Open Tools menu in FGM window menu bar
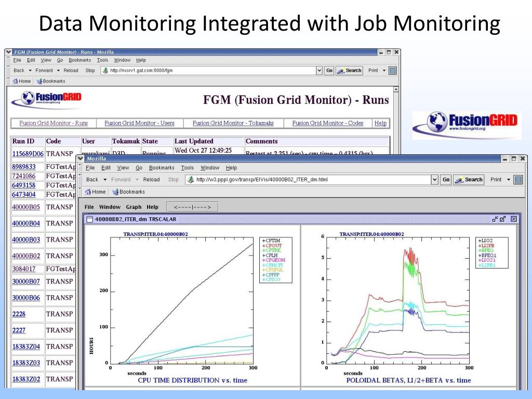The width and height of the screenshot is (532, 399). (x=102, y=60)
